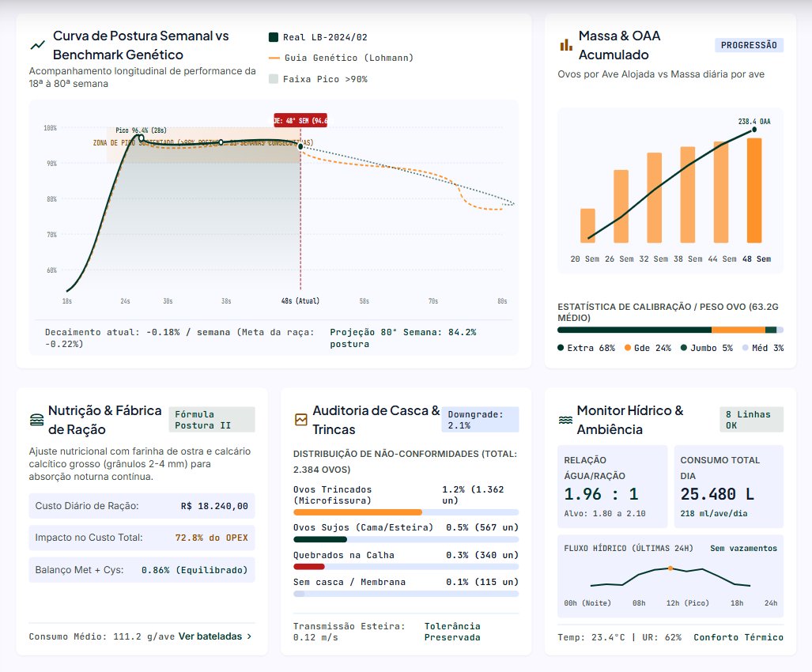The height and width of the screenshot is (672, 812).
Task: Click the Fórmula Postura II badge
Action: tap(212, 419)
